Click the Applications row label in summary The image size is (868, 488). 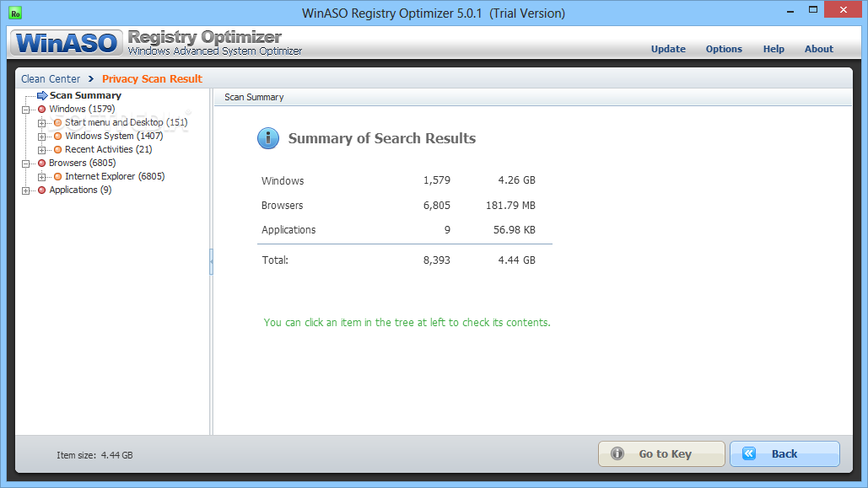point(288,230)
